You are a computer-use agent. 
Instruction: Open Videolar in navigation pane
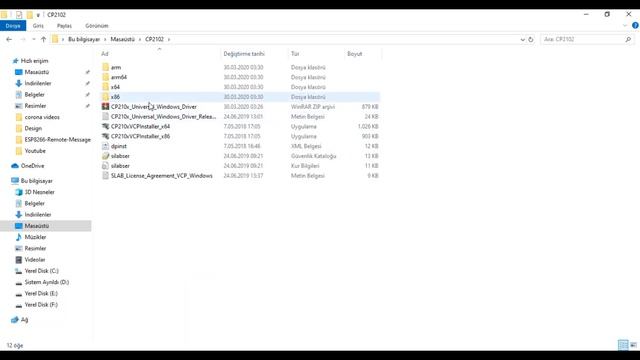[x=35, y=260]
